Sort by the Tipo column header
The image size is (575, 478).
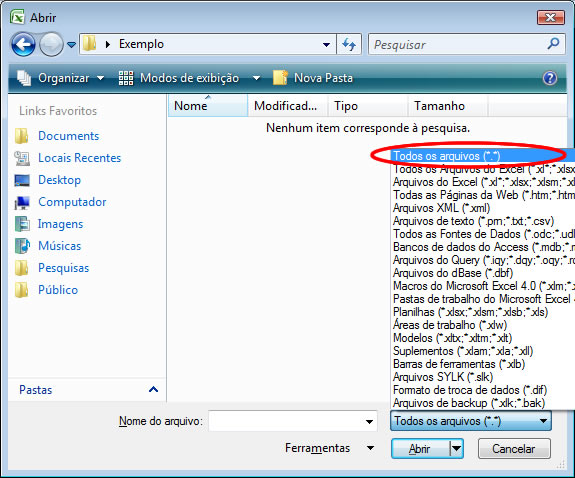pyautogui.click(x=368, y=106)
